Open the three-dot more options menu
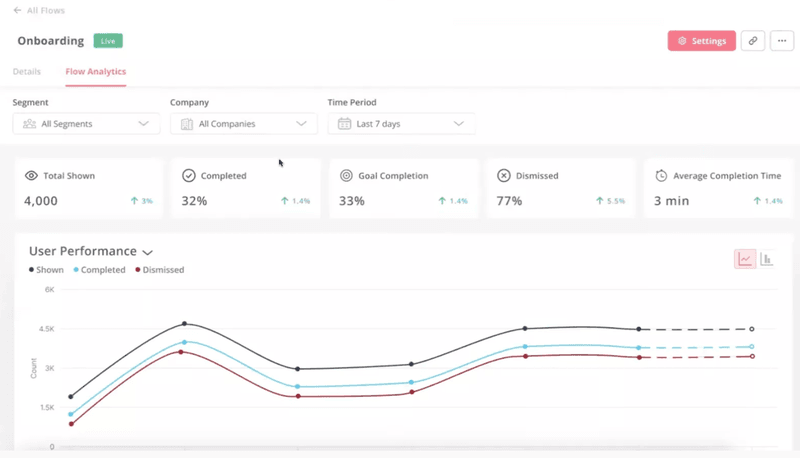This screenshot has height=458, width=800. click(x=782, y=41)
